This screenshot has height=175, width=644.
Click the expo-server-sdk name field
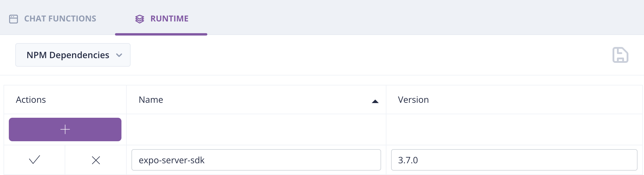[x=256, y=160]
